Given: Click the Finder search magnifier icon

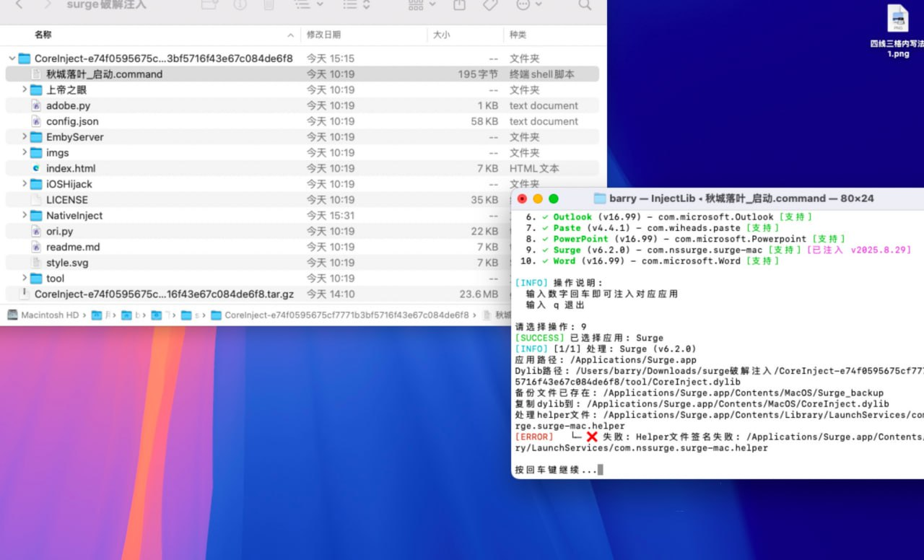Looking at the screenshot, I should click(x=585, y=5).
